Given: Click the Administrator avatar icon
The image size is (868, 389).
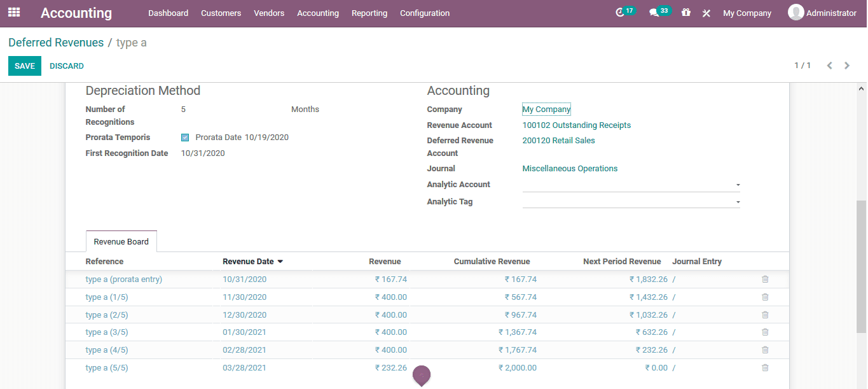Looking at the screenshot, I should [x=796, y=12].
